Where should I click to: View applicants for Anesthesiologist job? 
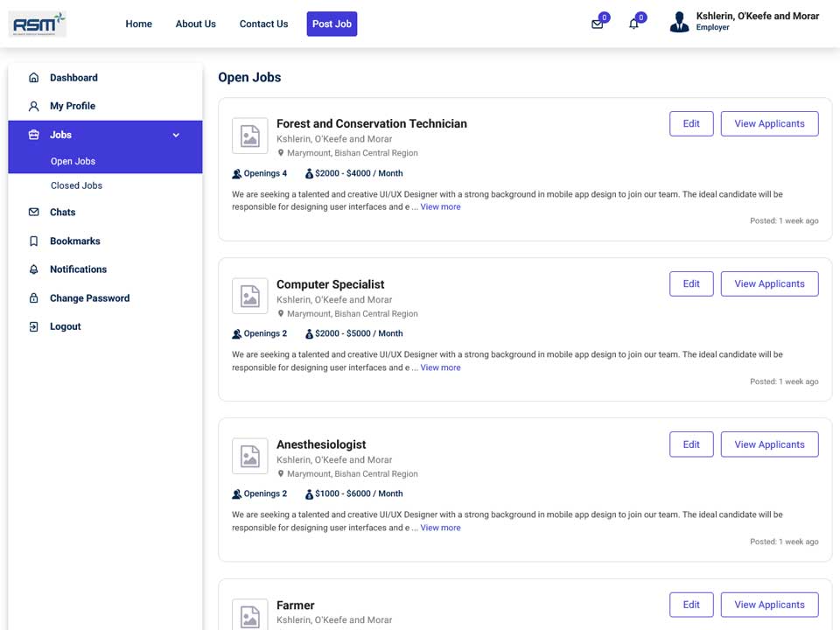(x=769, y=444)
